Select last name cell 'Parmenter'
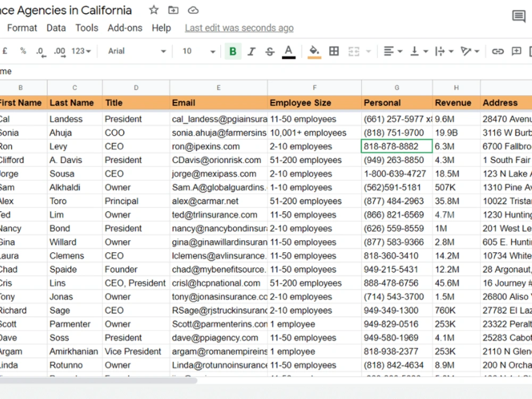The width and height of the screenshot is (532, 399). coord(74,324)
